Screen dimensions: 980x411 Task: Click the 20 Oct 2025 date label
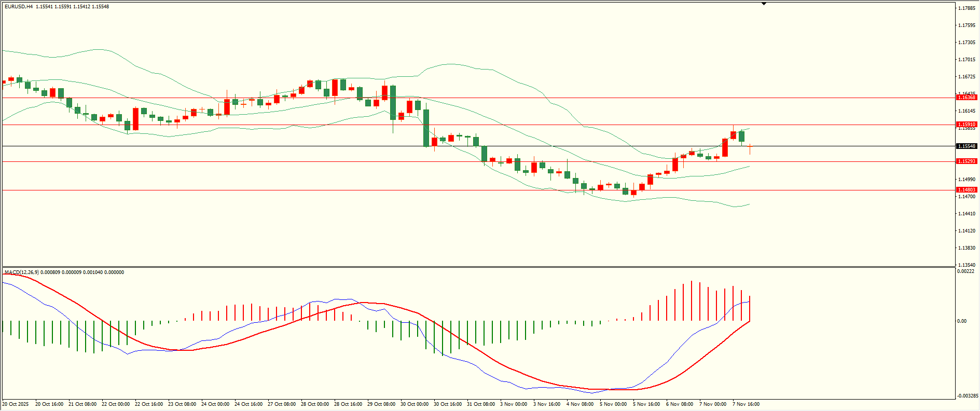(x=16, y=404)
